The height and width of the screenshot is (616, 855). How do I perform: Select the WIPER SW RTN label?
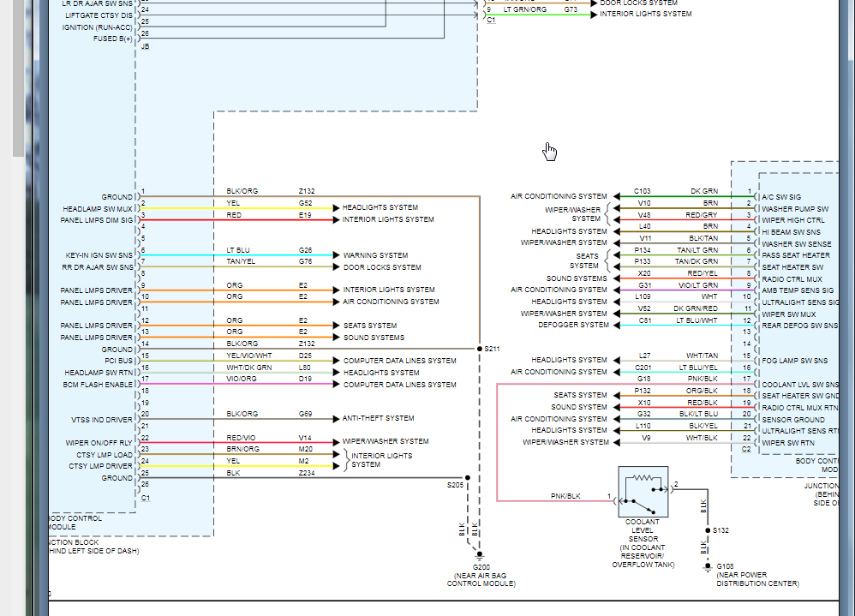pos(788,443)
